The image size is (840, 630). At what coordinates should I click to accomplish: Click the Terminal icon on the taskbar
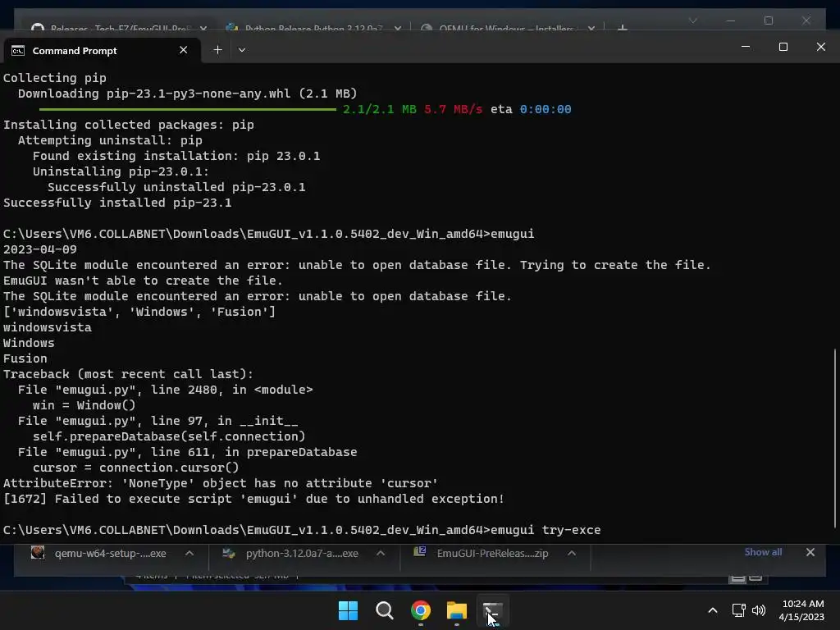(x=493, y=610)
